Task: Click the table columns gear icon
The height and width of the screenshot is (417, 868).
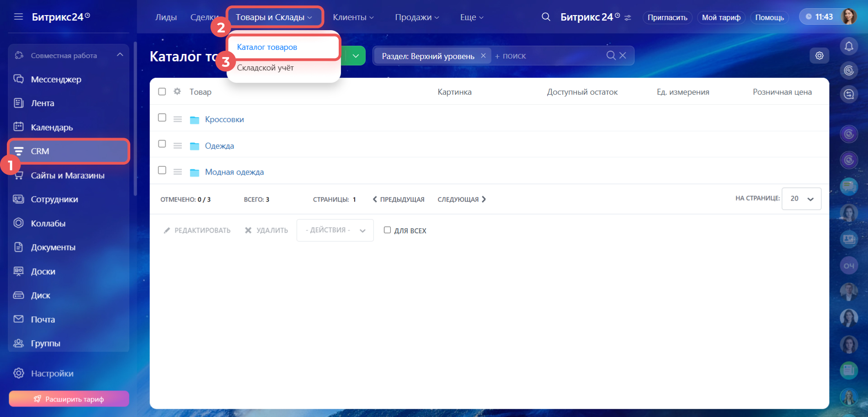Action: 177,91
